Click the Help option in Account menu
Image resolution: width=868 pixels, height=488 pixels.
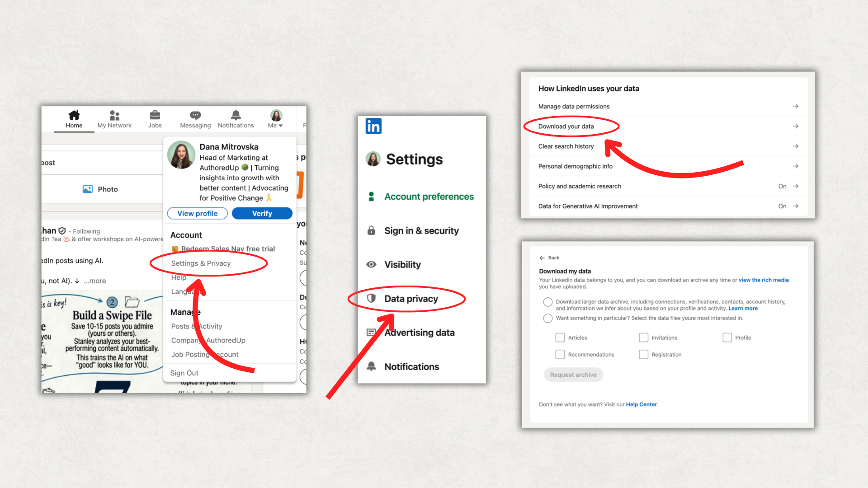(x=179, y=277)
